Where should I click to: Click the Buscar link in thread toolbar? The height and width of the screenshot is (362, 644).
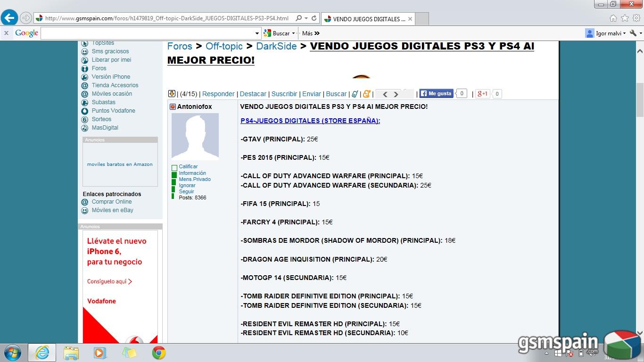tap(336, 94)
